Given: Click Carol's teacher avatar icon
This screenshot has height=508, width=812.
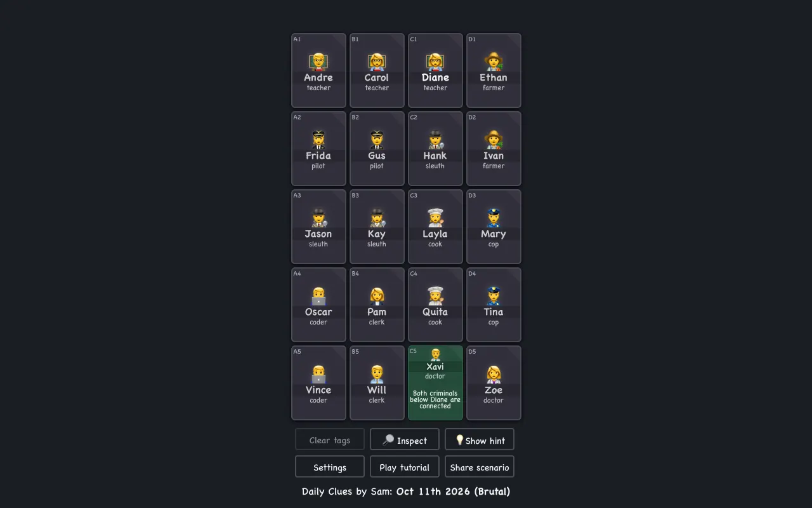Looking at the screenshot, I should click(377, 62).
